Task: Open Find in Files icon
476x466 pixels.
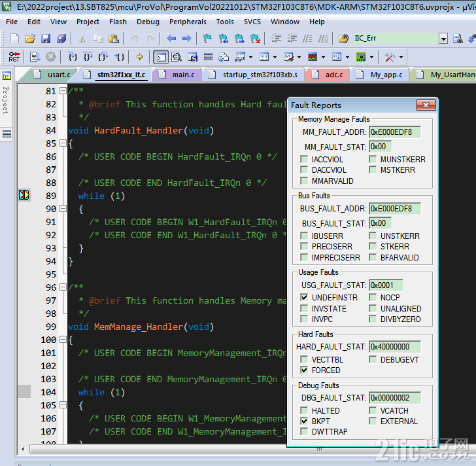Action: point(344,39)
